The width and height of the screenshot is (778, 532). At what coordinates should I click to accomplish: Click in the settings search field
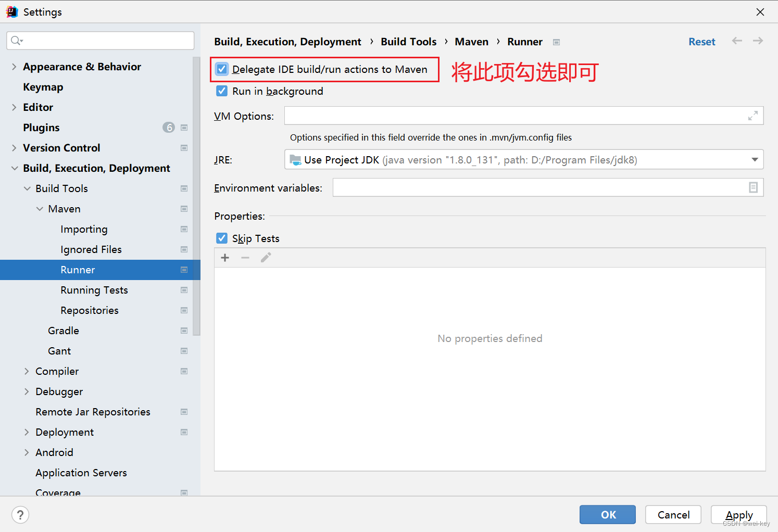pos(101,41)
